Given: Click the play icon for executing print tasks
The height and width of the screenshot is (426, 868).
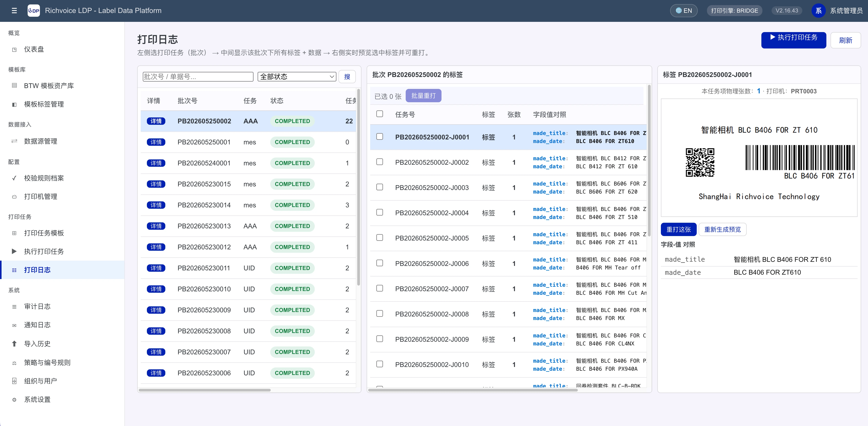Looking at the screenshot, I should [x=14, y=251].
